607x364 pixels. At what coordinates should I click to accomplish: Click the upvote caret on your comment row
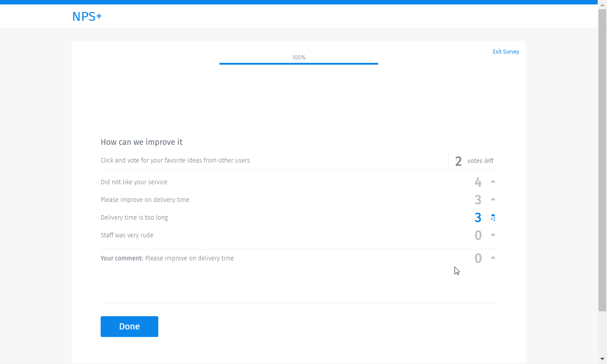pos(493,257)
